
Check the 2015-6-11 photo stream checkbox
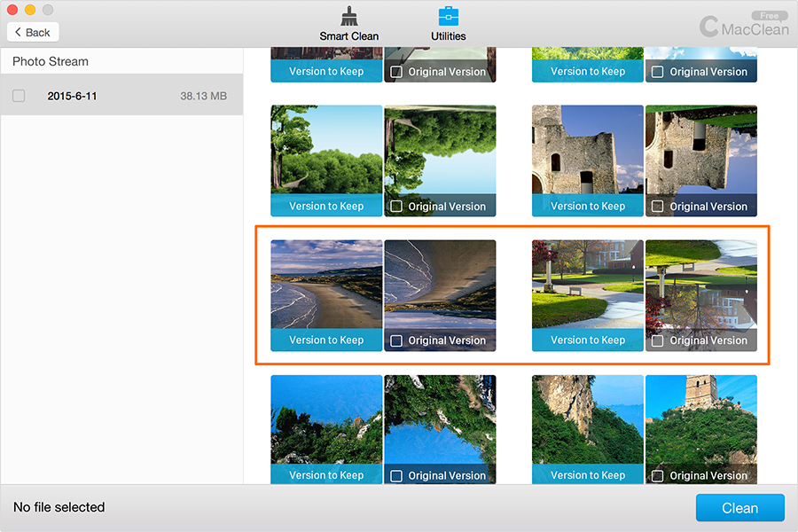tap(19, 96)
